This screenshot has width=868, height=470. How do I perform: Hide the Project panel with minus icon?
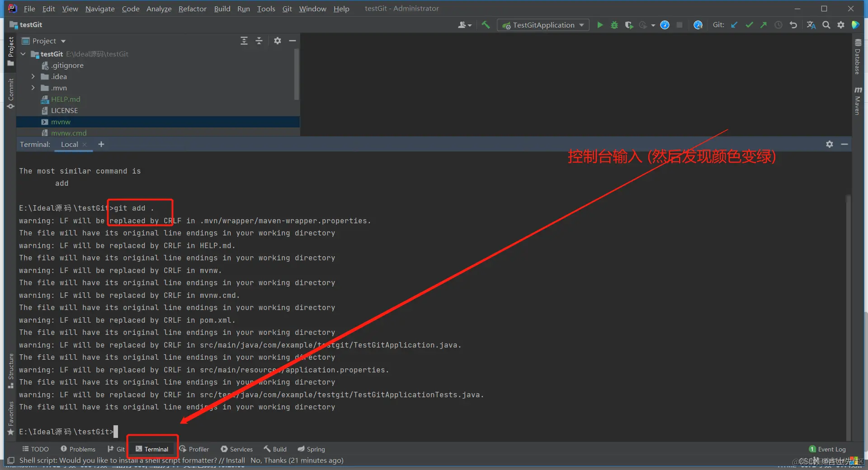pos(292,41)
